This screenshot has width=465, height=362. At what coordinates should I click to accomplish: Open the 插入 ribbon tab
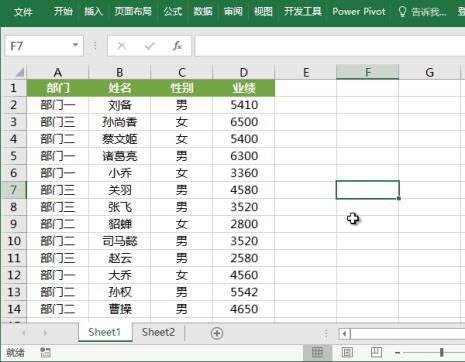[x=93, y=12]
